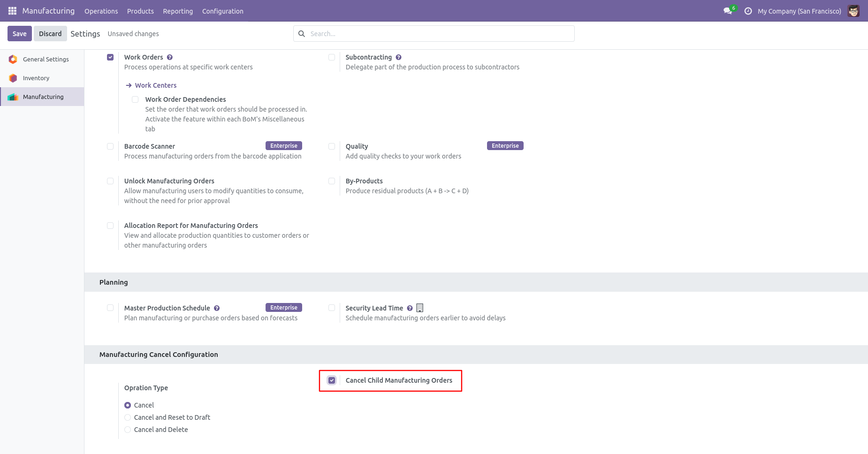868x454 pixels.
Task: Open help for Subcontracting
Action: 398,57
